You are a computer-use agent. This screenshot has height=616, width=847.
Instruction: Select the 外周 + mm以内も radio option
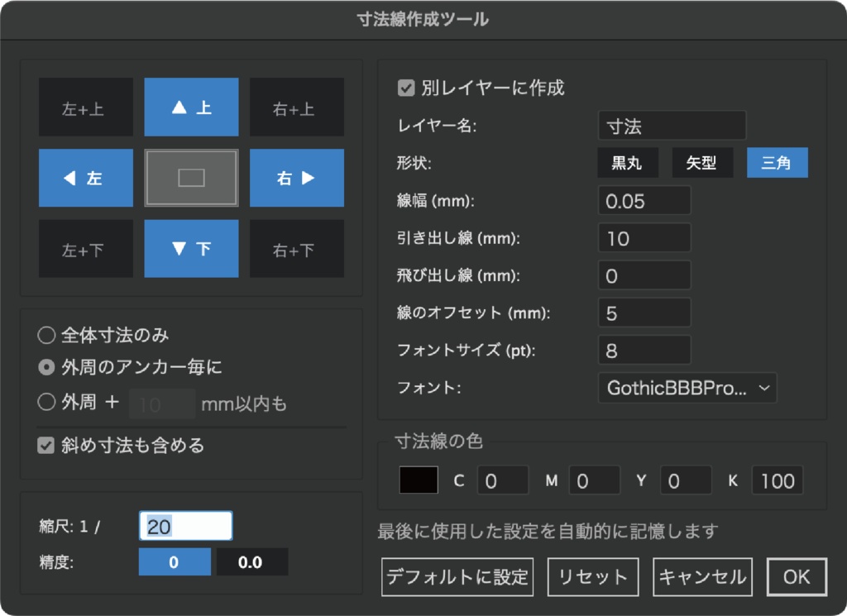(x=46, y=402)
